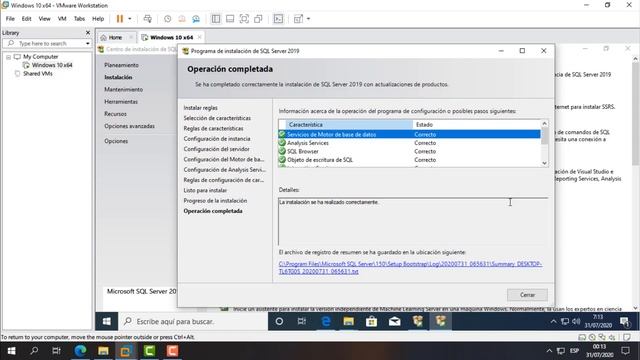Screen dimensions: 640x360
Task: Switch to Unity mode icon
Action: (258, 19)
